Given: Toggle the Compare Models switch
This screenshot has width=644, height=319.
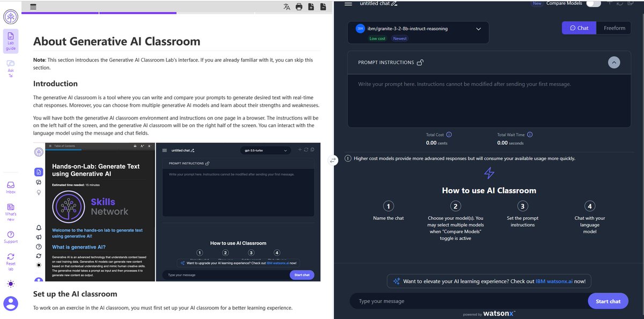Looking at the screenshot, I should 593,3.
